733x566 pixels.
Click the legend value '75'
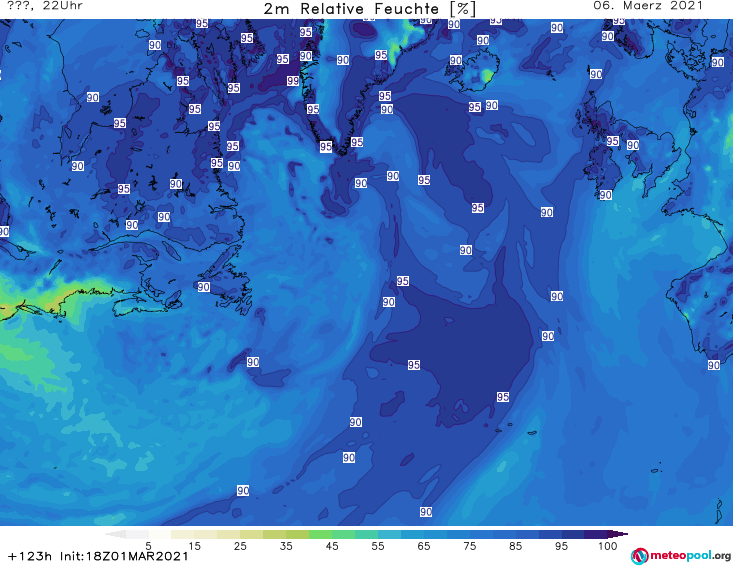point(469,546)
